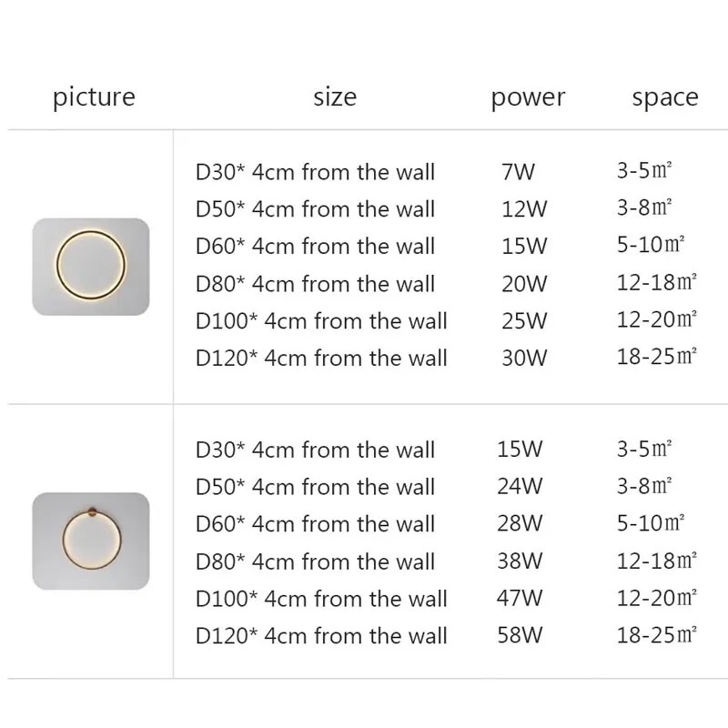Click the 38W power value
Viewport: 728px width, 728px height.
[x=520, y=561]
